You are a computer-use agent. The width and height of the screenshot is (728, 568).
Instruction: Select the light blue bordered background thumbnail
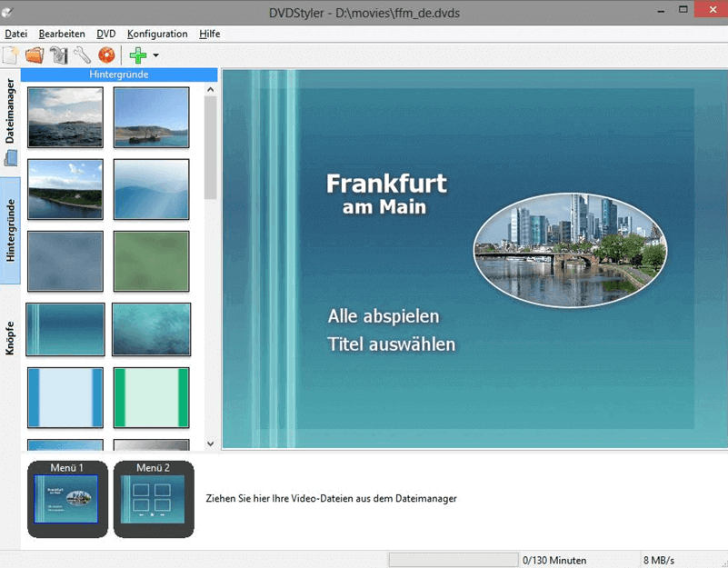tap(65, 397)
